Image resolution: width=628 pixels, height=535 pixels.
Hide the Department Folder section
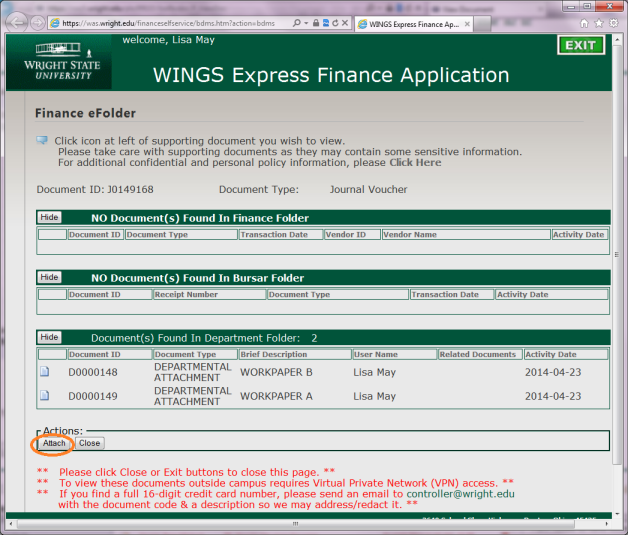[49, 337]
